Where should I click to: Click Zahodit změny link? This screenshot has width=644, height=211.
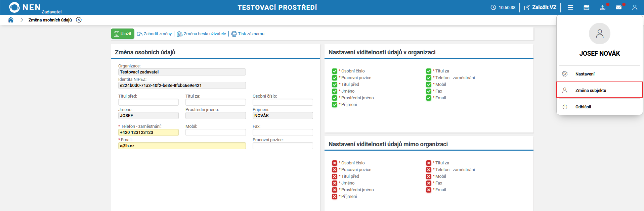point(155,34)
